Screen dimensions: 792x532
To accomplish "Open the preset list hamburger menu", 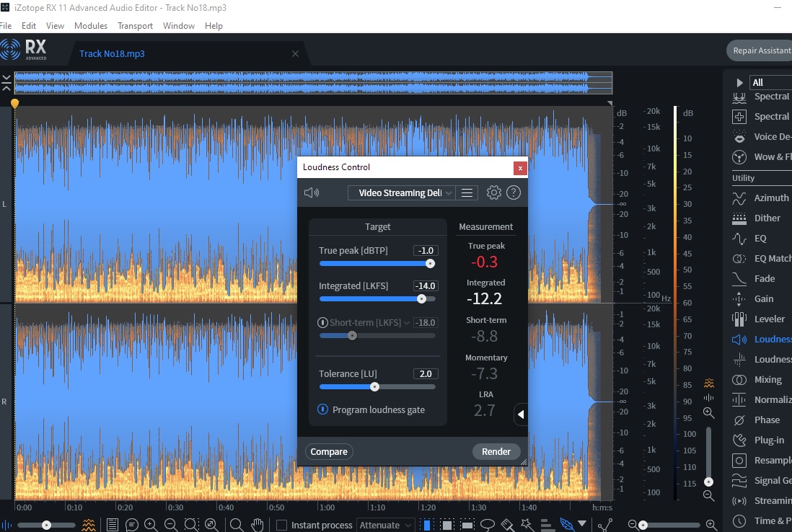I will 467,192.
